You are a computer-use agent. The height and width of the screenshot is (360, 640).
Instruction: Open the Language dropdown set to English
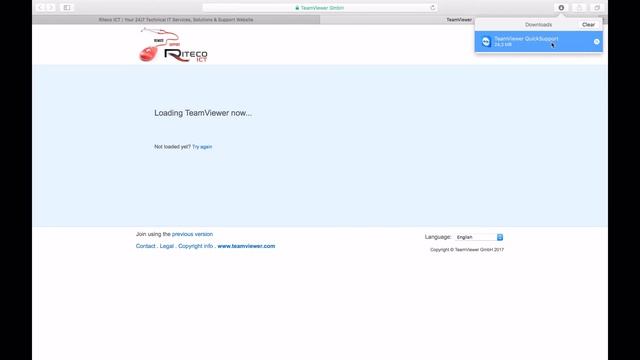[x=479, y=237]
